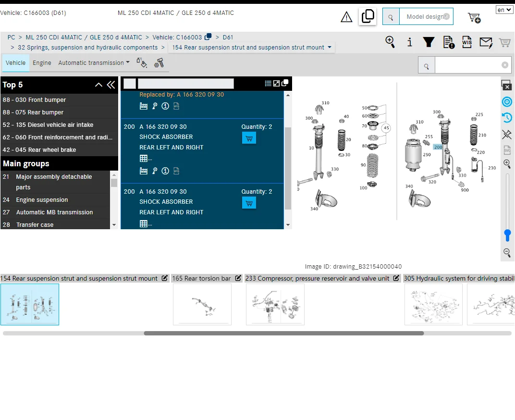
Task: Select the highlighted '154 Rear suspension strut' thumbnail
Action: tap(30, 304)
